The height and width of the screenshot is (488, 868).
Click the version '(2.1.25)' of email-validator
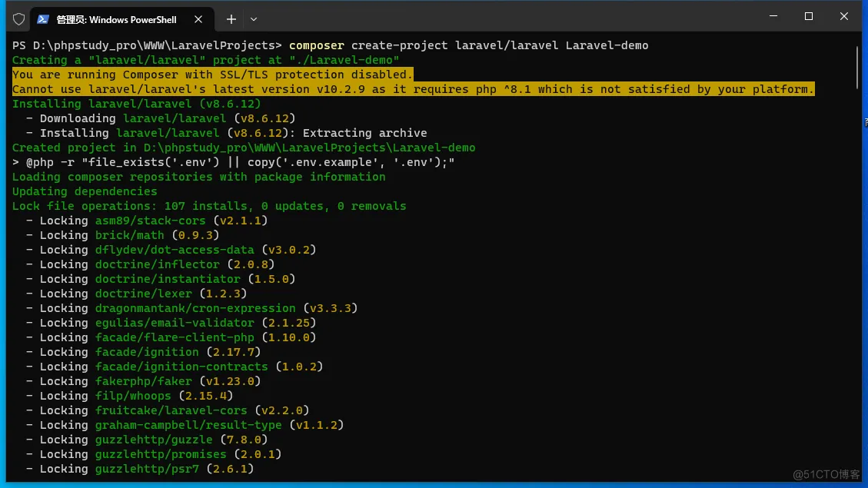tap(289, 323)
